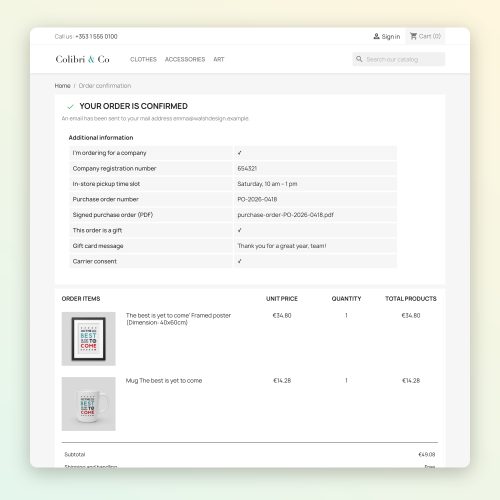Click the Order confirmation breadcrumb
This screenshot has width=500, height=500.
pos(105,86)
